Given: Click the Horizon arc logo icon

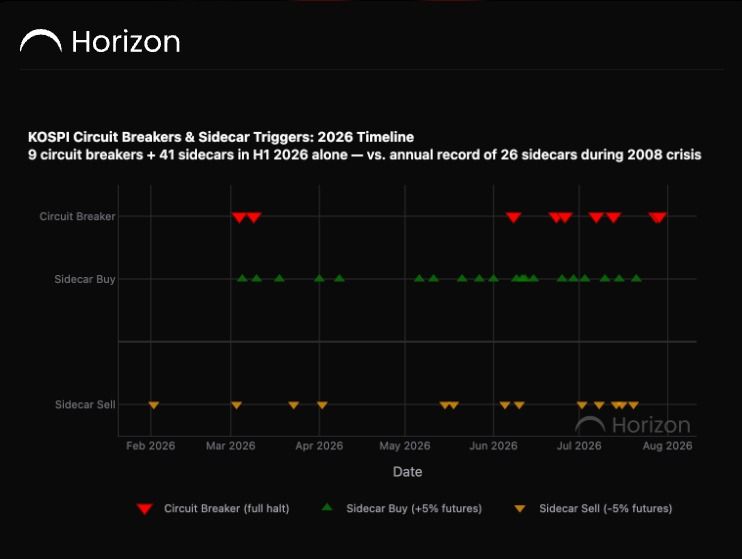Looking at the screenshot, I should [41, 41].
